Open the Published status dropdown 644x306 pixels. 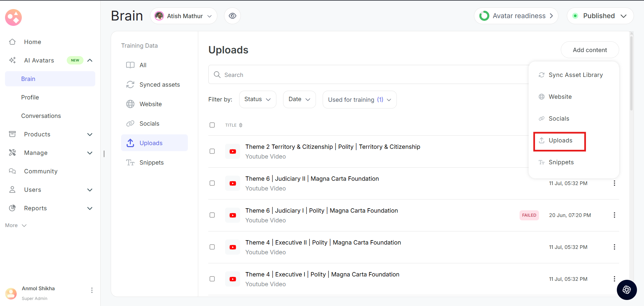600,16
